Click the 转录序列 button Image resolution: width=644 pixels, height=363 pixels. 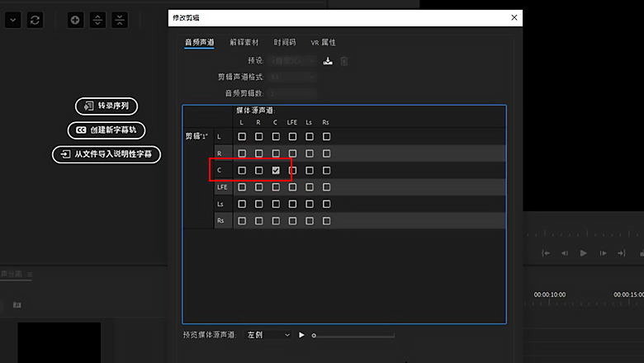107,106
